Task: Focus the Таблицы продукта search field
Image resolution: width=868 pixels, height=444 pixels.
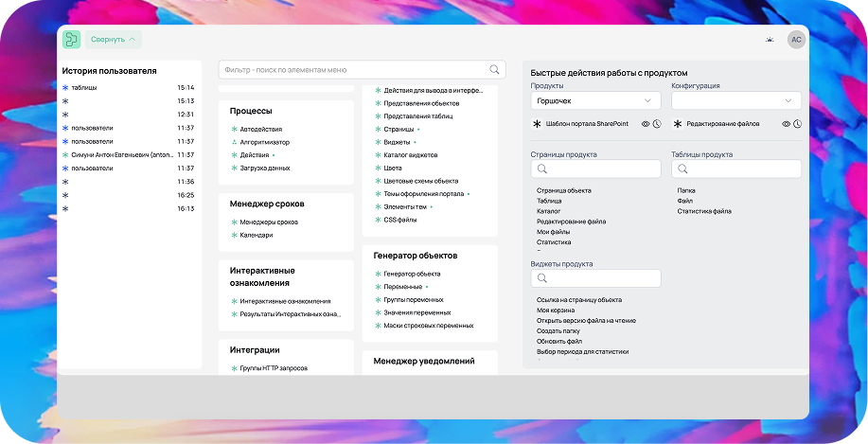Action: coord(736,169)
